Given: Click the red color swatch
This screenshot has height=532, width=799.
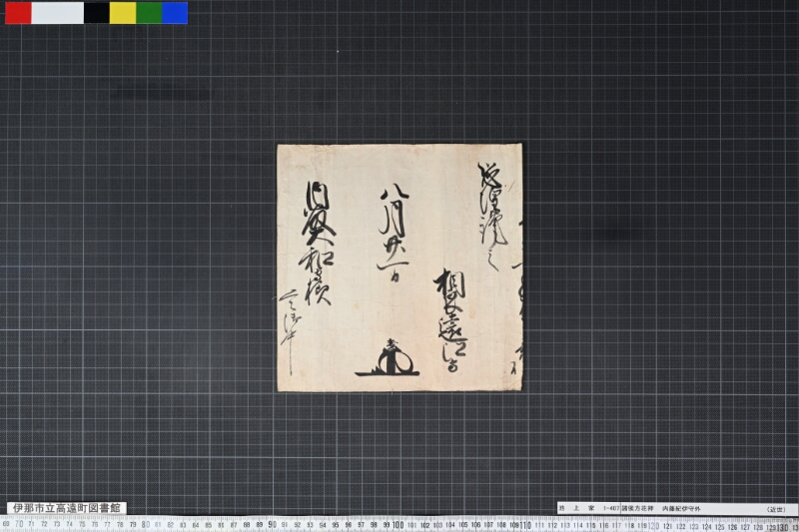Looking at the screenshot, I should tap(18, 13).
